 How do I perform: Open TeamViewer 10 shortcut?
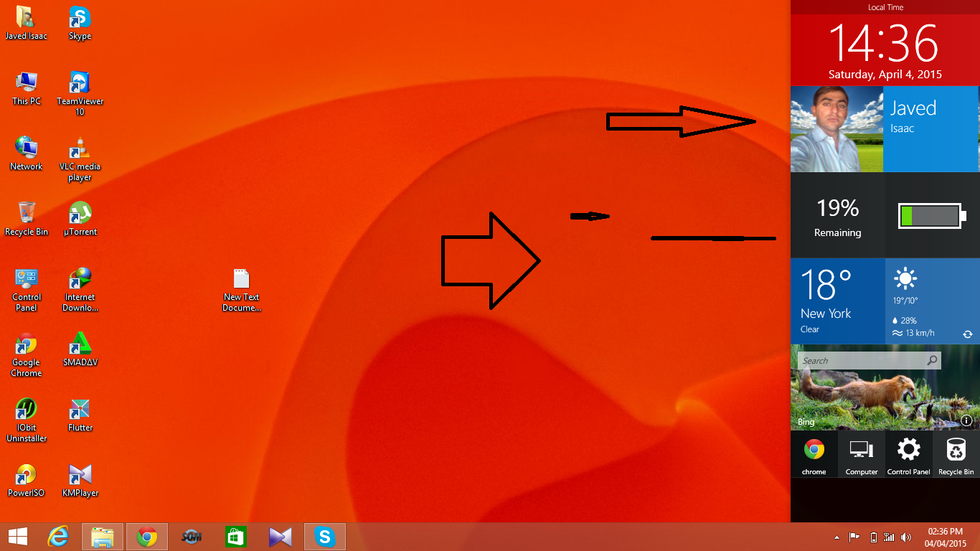(79, 81)
